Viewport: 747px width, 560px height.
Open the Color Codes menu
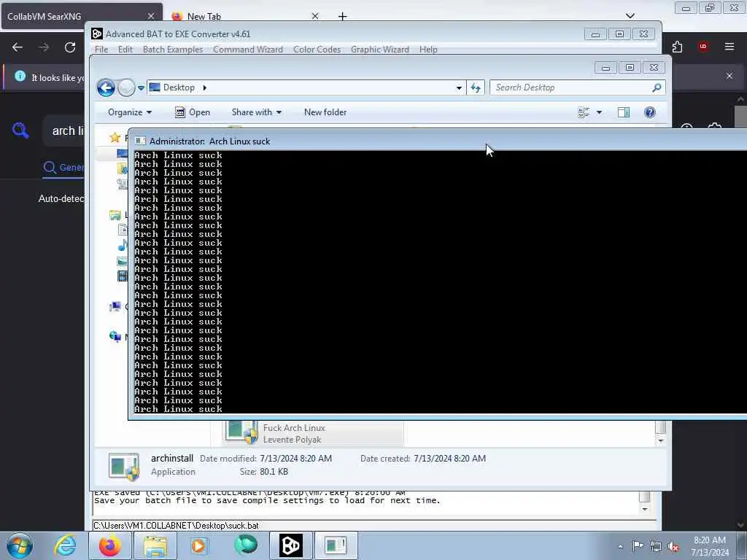click(317, 50)
